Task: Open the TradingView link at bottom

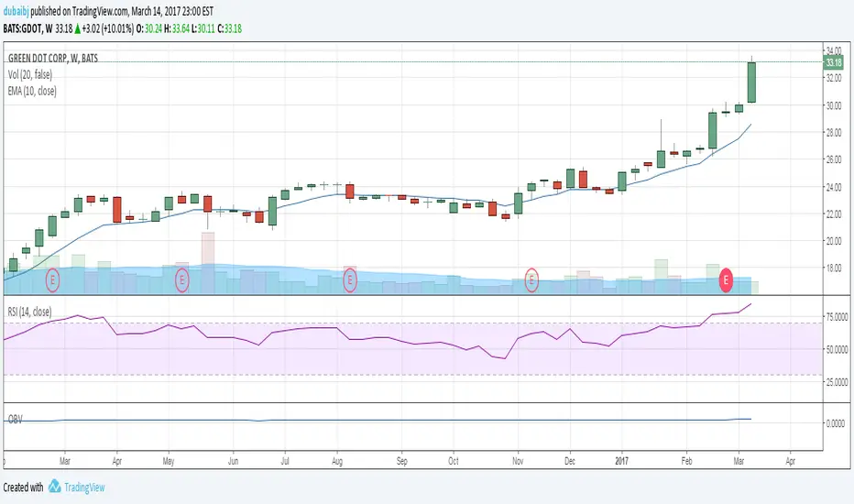Action: [84, 488]
